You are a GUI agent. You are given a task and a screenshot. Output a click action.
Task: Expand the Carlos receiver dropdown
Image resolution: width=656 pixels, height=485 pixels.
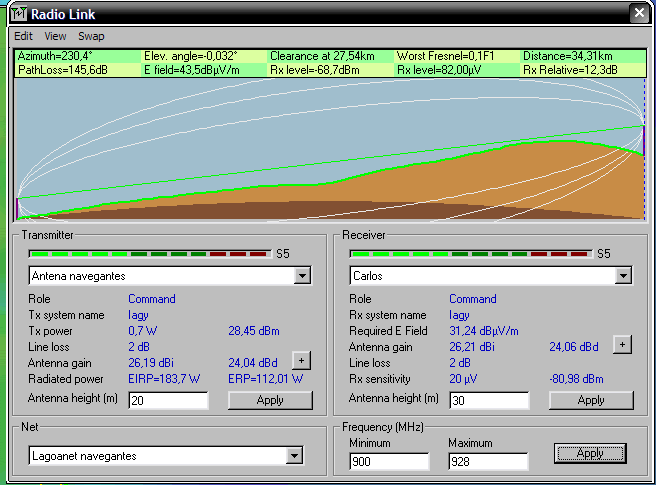(624, 275)
